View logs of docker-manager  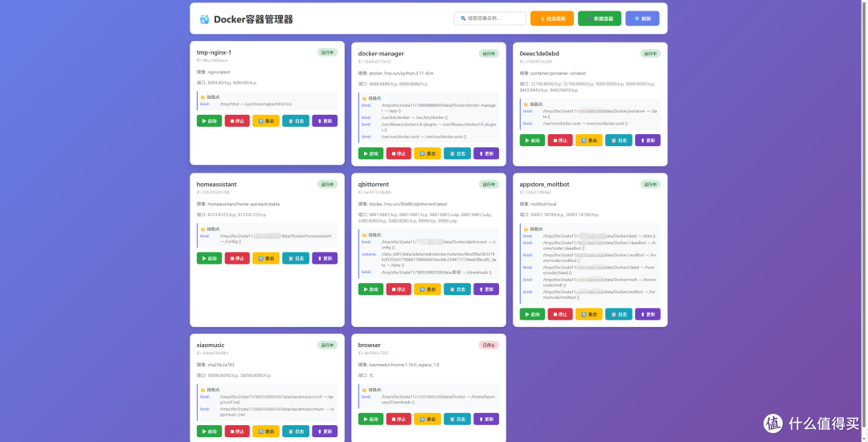pyautogui.click(x=457, y=153)
